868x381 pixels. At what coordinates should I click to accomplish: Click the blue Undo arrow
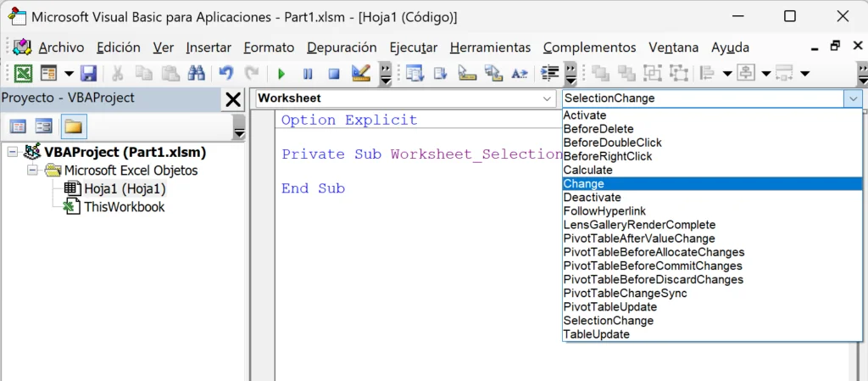click(x=225, y=73)
